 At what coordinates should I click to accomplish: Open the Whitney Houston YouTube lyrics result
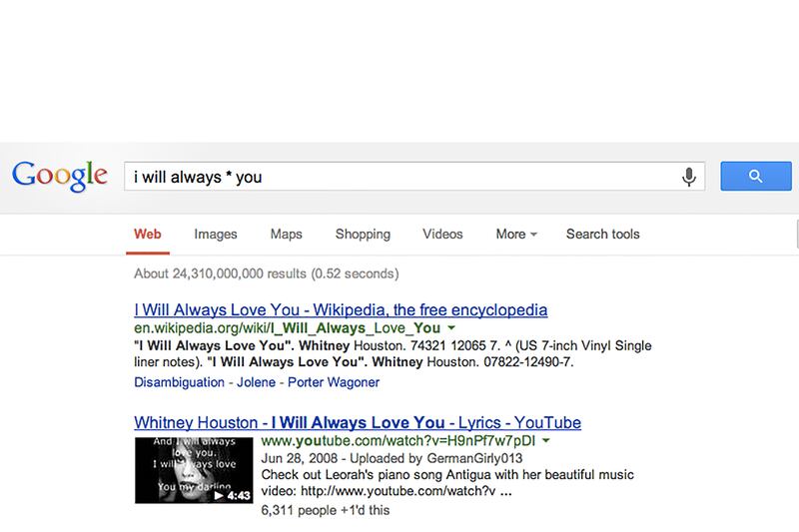coord(357,421)
